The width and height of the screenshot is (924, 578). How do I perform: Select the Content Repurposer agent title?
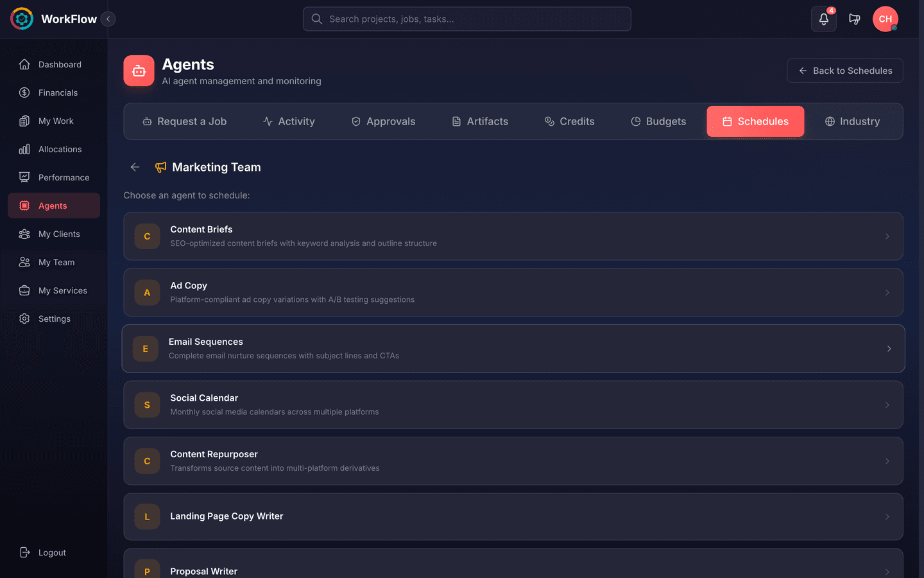coord(214,454)
